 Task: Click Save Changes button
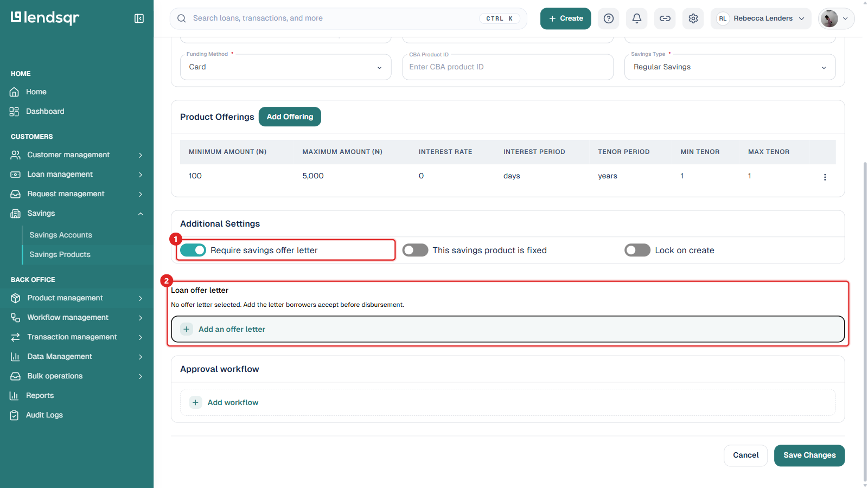[809, 455]
